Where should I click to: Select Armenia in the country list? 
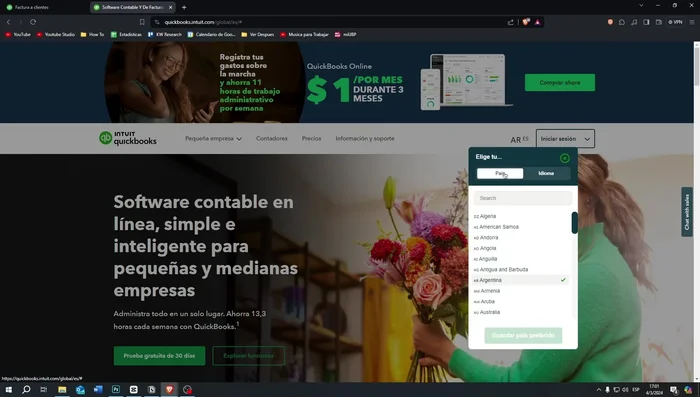[x=521, y=291]
